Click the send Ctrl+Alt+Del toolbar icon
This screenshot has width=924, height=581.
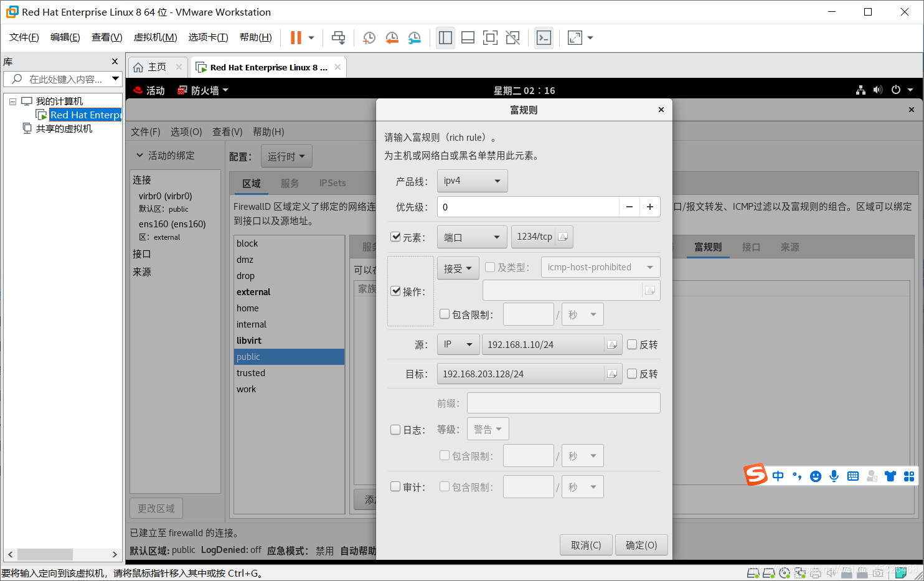338,38
